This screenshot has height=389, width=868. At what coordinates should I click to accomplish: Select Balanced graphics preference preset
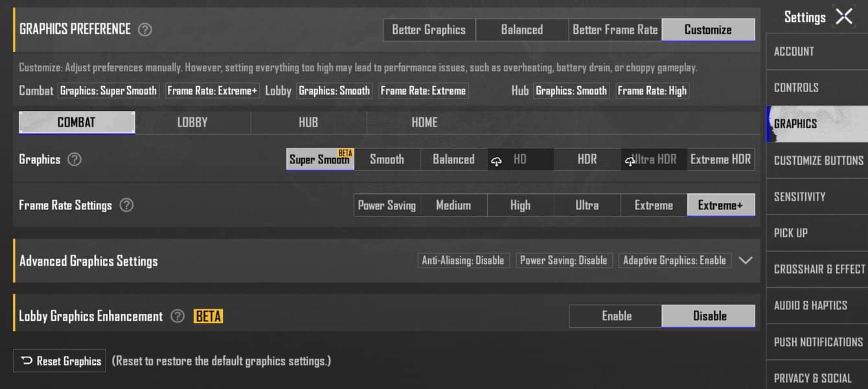click(x=522, y=30)
